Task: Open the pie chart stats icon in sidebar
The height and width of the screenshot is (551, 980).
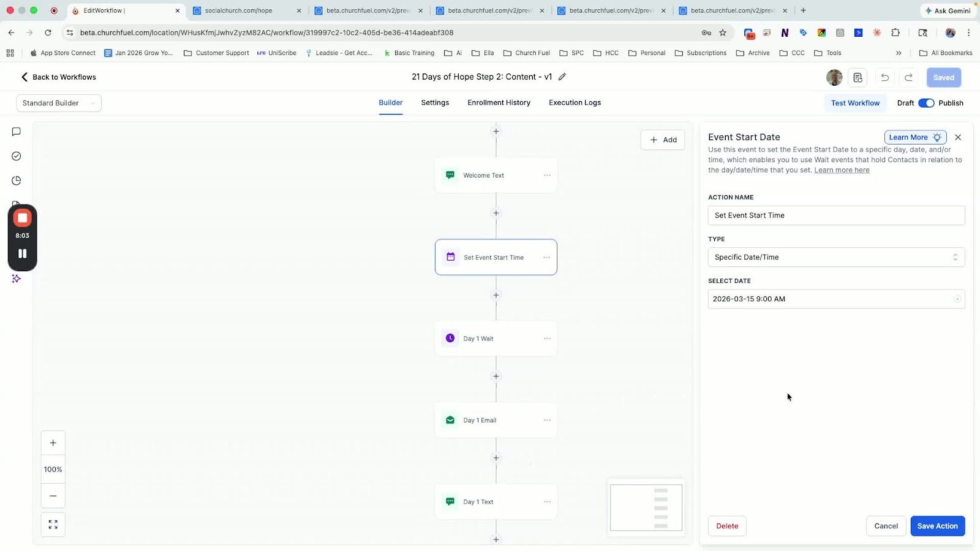Action: (17, 181)
